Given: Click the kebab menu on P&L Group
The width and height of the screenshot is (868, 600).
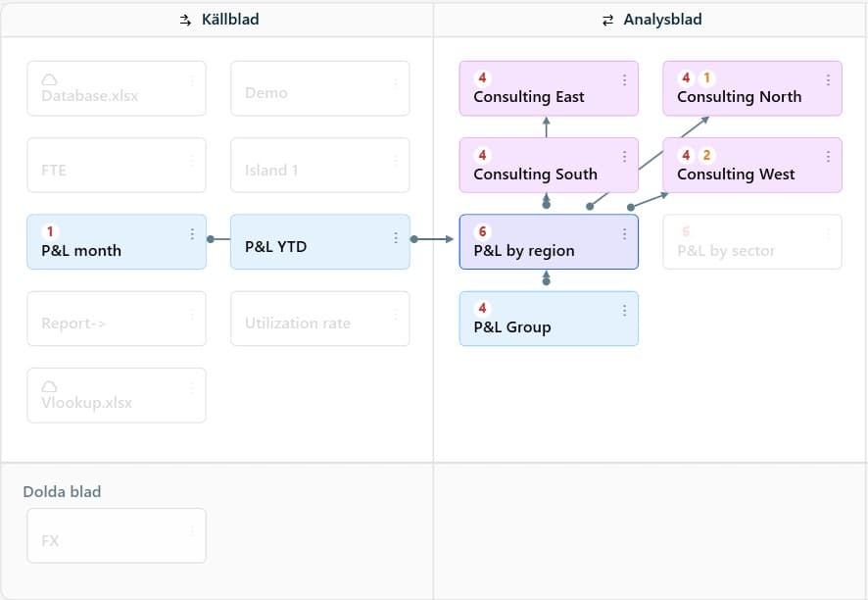Looking at the screenshot, I should coord(625,310).
